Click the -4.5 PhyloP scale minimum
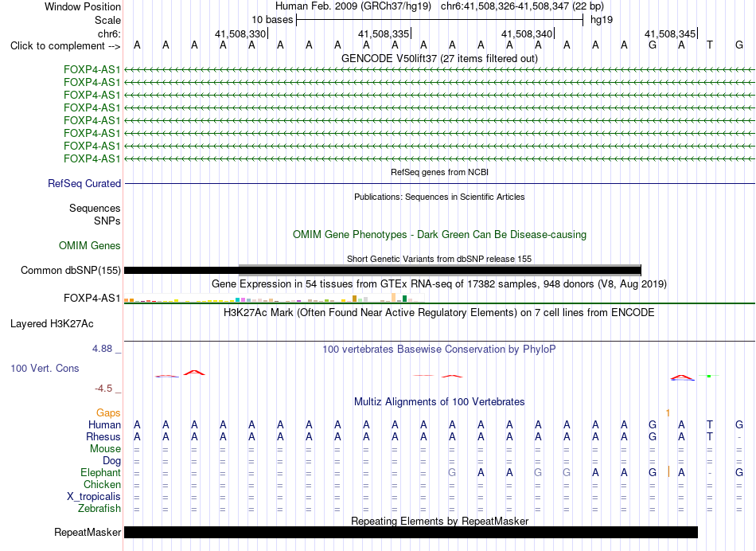This screenshot has width=756, height=551. click(x=103, y=389)
